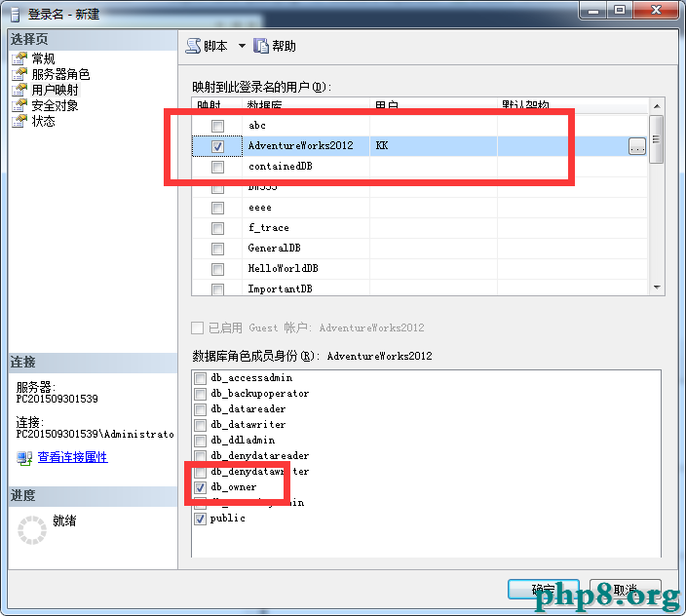
Task: Open the 脚本 dropdown arrow
Action: click(x=242, y=46)
